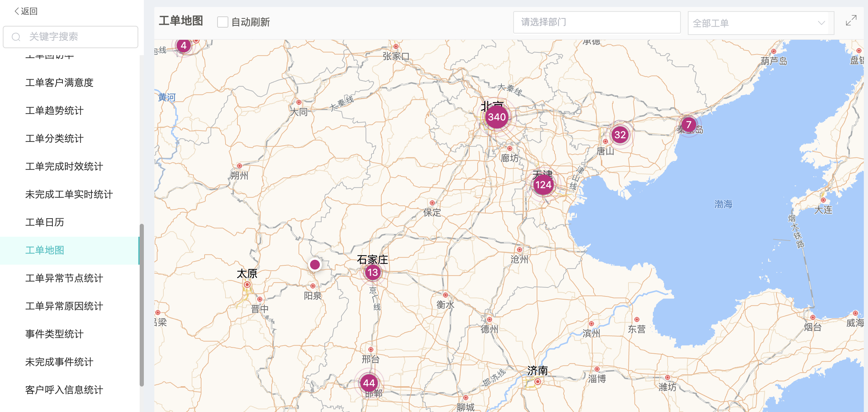Click the Datong city dot
The width and height of the screenshot is (868, 412).
coord(299,102)
